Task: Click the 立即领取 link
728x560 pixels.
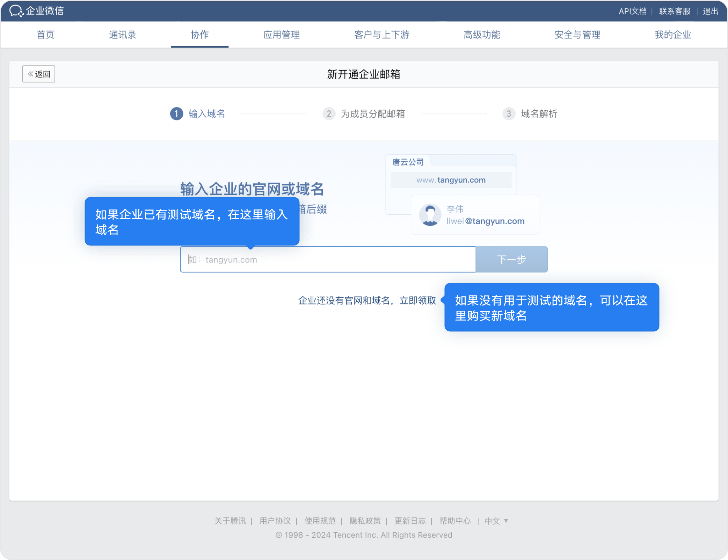Action: [417, 301]
